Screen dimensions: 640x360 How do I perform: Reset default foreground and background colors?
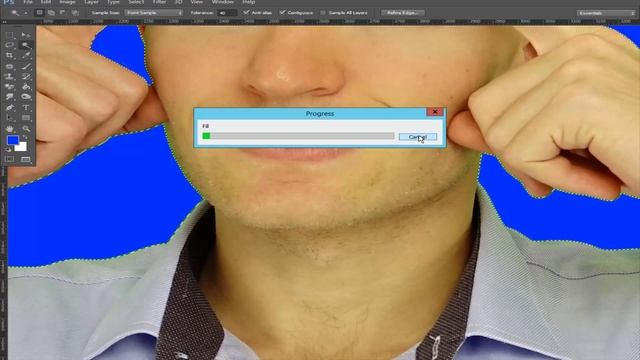(9, 150)
